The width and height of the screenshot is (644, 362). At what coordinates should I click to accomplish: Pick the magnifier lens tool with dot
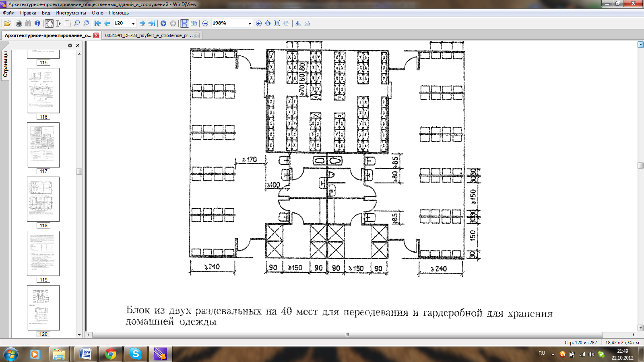coord(86,23)
